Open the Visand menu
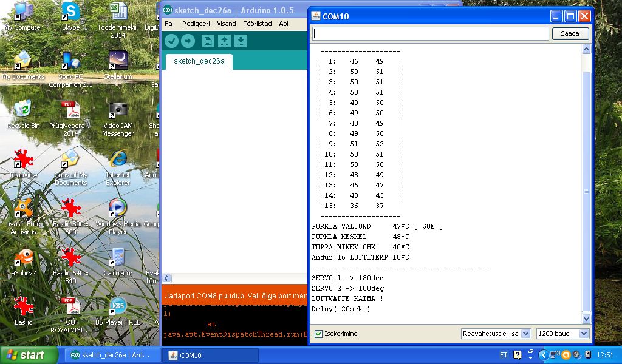This screenshot has width=622, height=364. click(x=226, y=24)
